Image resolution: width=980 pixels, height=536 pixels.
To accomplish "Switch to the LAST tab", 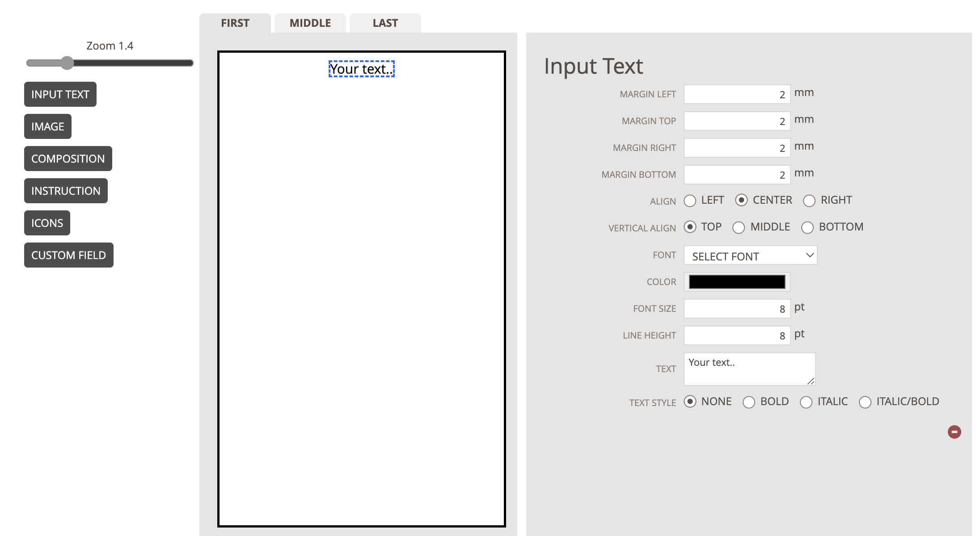I will tap(385, 23).
